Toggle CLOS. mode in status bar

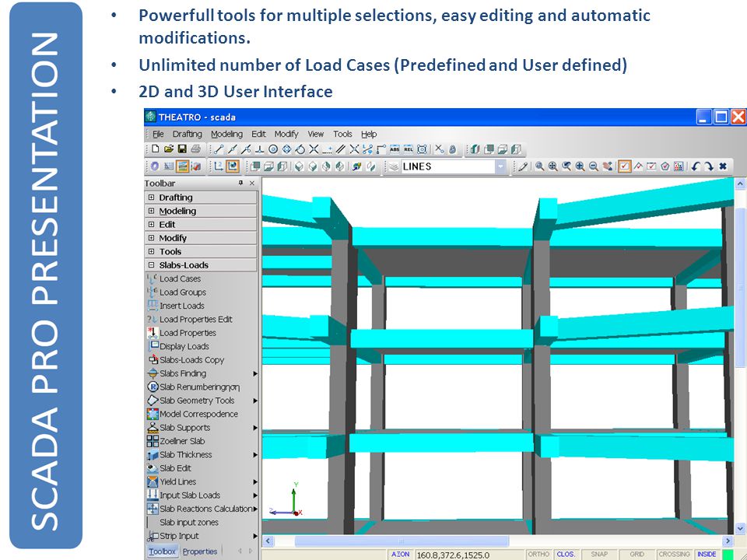click(x=566, y=555)
